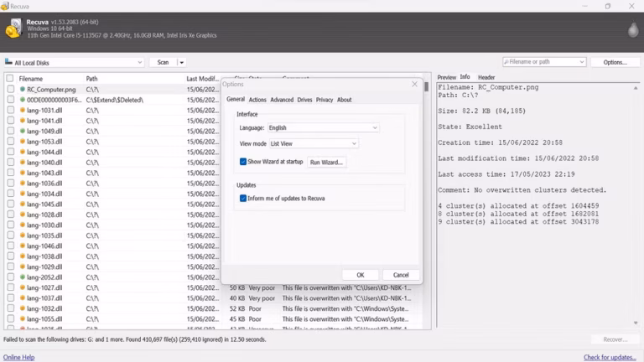Select the lang-1043.dll file row

point(113,173)
